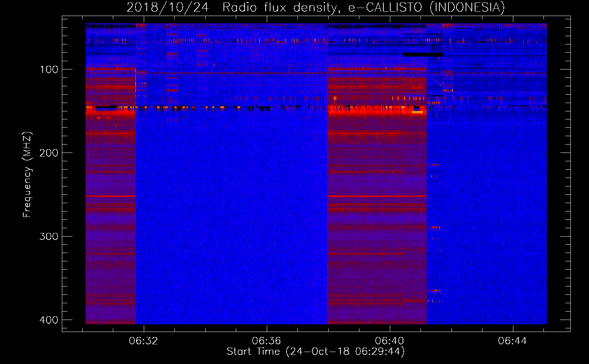Click the 300 frequency tick label
The width and height of the screenshot is (589, 364).
click(49, 237)
